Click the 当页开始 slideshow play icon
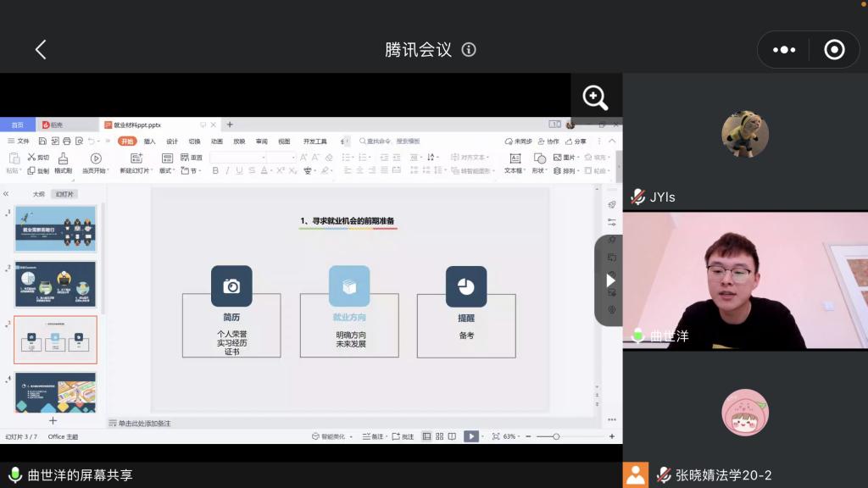 click(95, 158)
